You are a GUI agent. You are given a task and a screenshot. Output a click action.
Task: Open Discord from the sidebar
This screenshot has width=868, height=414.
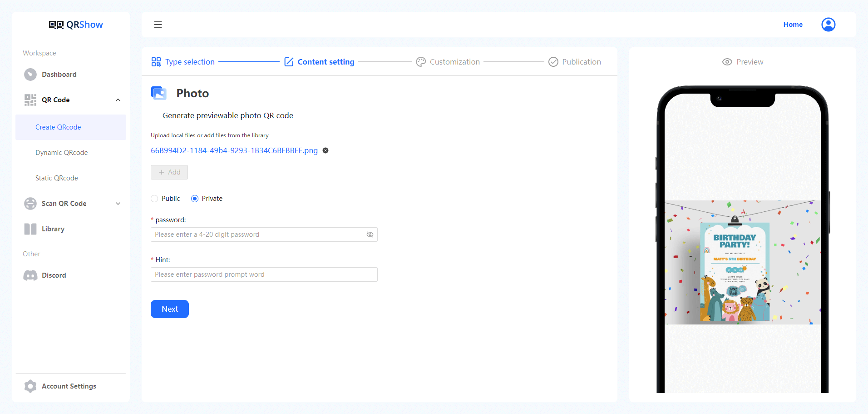tap(54, 275)
